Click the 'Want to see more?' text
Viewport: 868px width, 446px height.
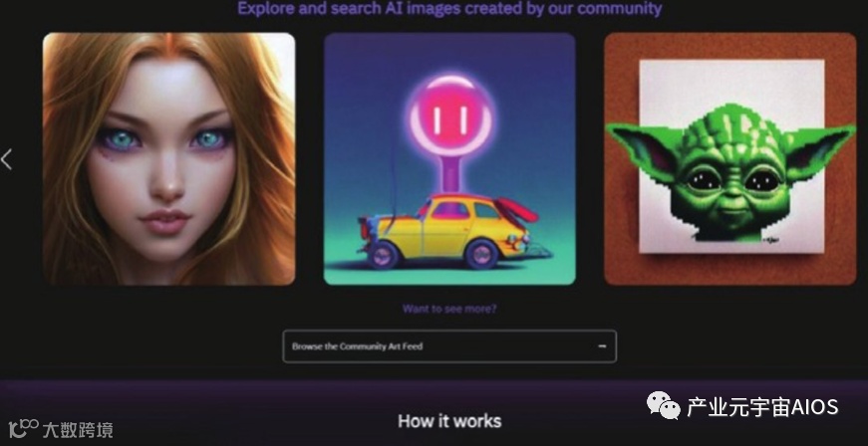[449, 309]
